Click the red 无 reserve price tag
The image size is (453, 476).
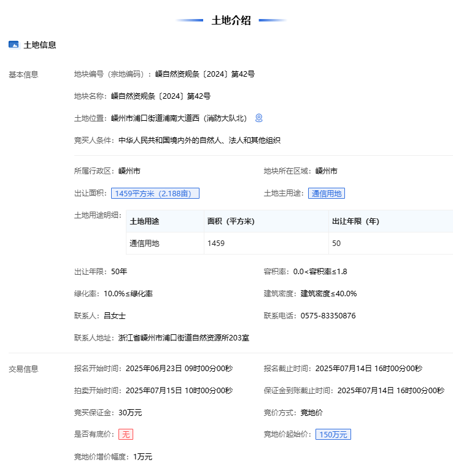pos(126,434)
